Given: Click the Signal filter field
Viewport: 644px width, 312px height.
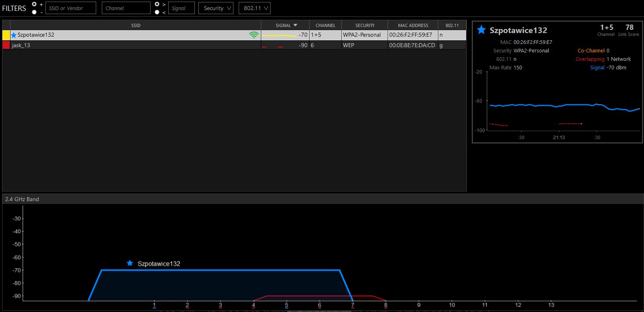Looking at the screenshot, I should click(x=181, y=8).
